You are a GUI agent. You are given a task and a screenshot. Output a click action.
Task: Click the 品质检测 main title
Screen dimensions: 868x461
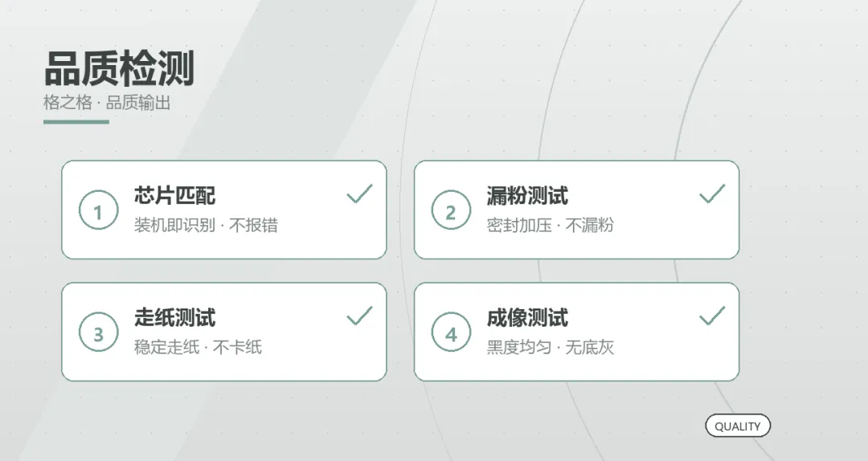tap(119, 68)
